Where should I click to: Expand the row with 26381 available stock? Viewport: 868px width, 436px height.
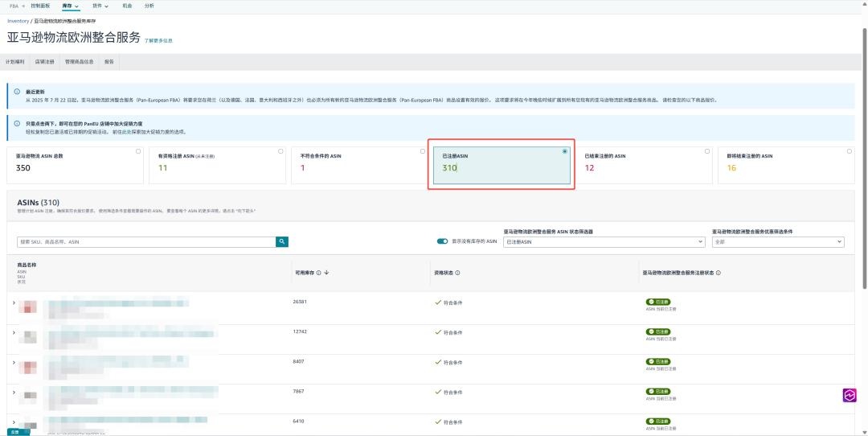pyautogui.click(x=14, y=302)
